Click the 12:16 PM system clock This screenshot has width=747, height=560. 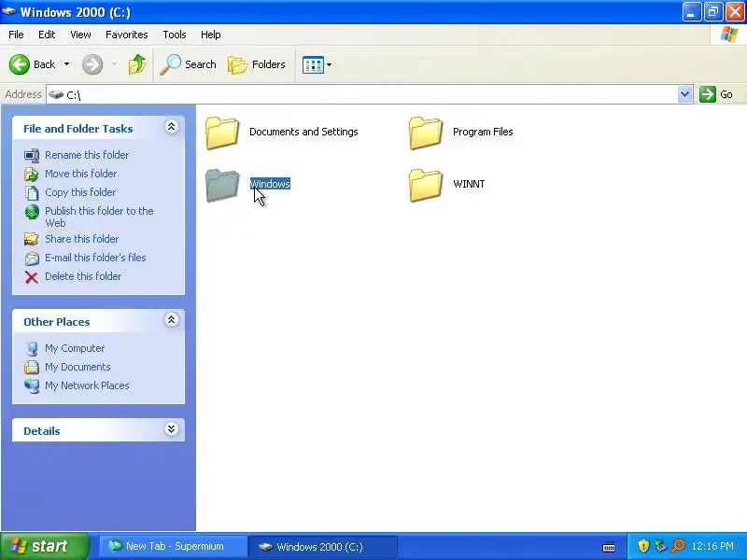[x=712, y=546]
